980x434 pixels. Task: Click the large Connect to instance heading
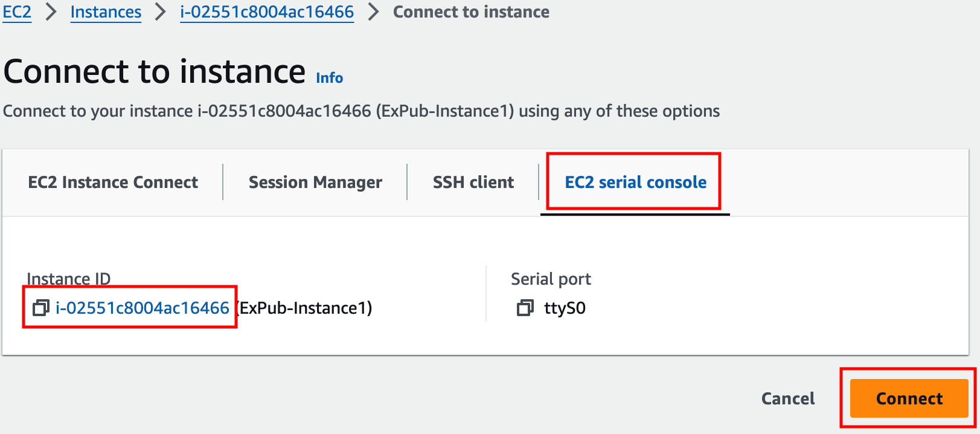tap(155, 71)
